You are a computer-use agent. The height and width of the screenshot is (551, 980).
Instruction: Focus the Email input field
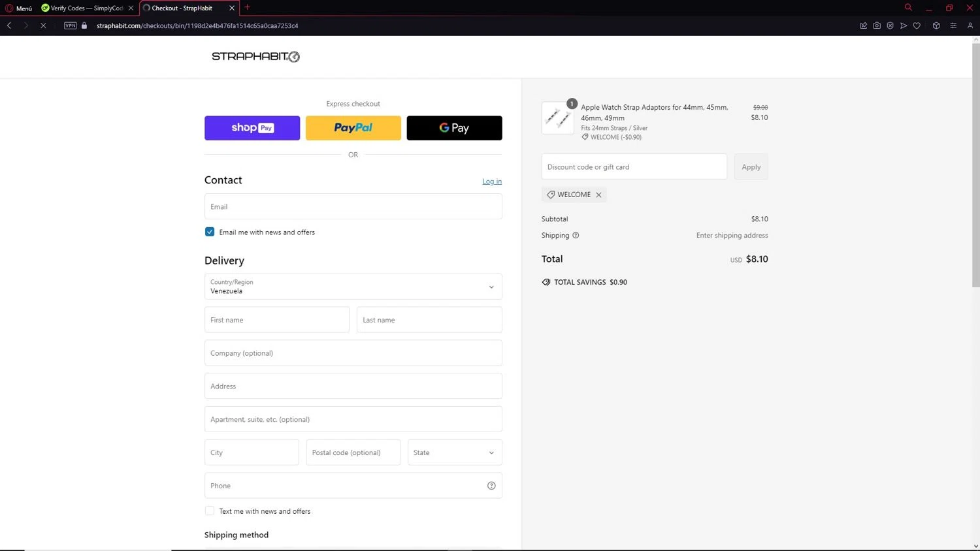pyautogui.click(x=353, y=206)
